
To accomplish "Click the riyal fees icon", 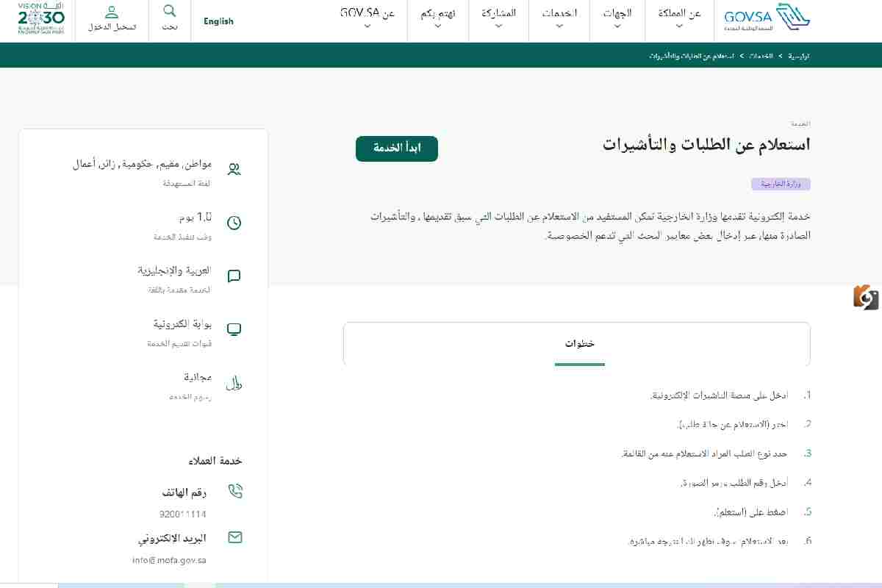I will (234, 383).
